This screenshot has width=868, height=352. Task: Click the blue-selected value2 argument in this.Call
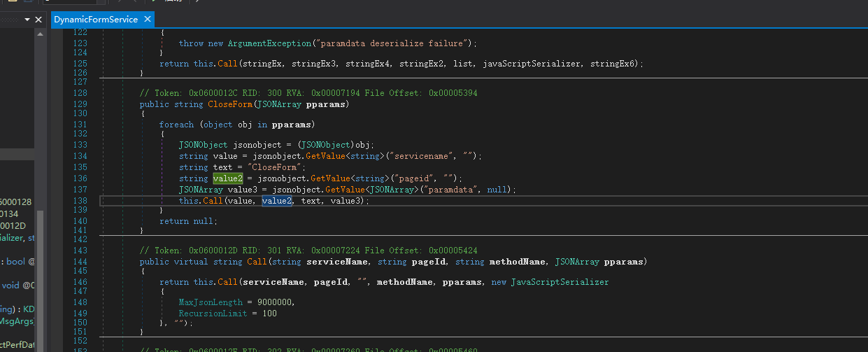(277, 201)
